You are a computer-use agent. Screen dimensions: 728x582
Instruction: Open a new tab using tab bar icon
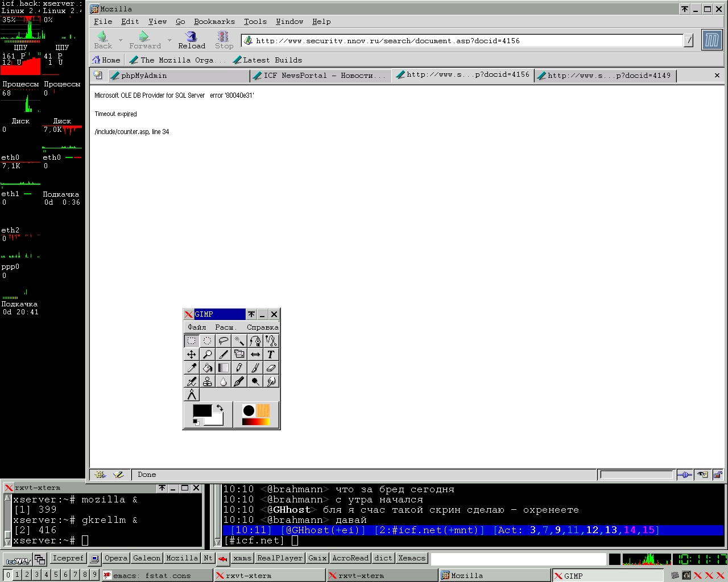tap(98, 76)
